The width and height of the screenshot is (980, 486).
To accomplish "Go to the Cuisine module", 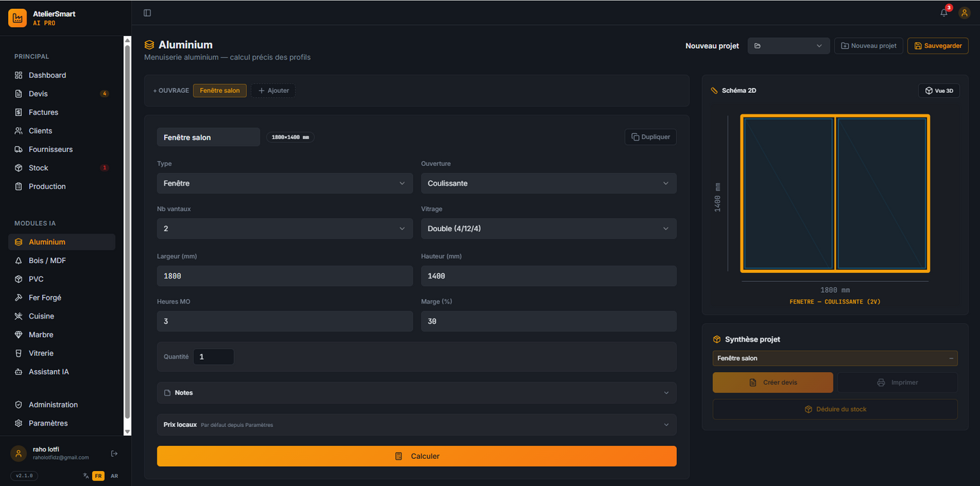I will (x=41, y=317).
